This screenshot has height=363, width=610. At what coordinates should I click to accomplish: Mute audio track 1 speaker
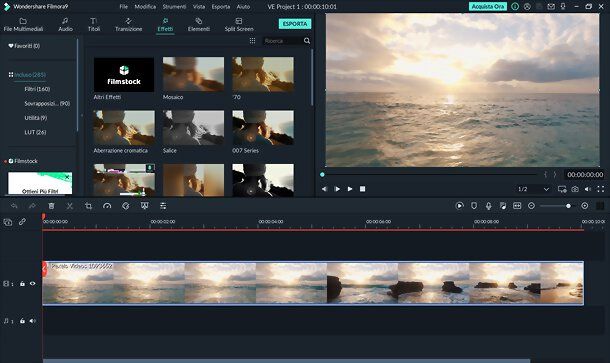click(x=32, y=321)
